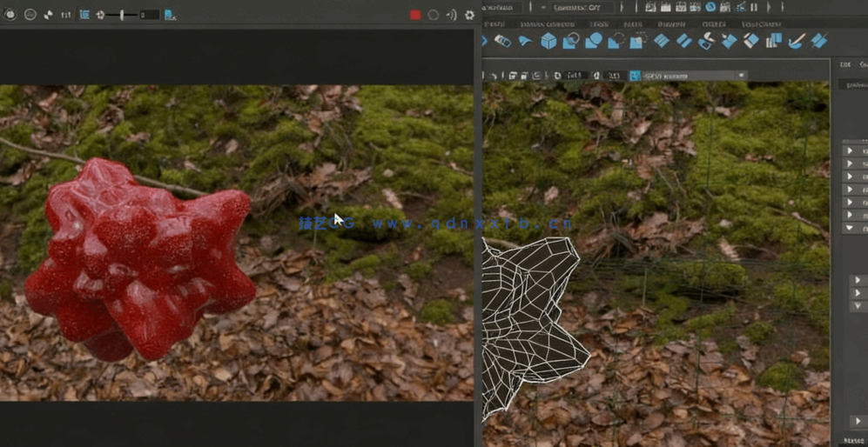868x447 pixels.
Task: Click the blue circular icon in status line
Action: (x=710, y=7)
